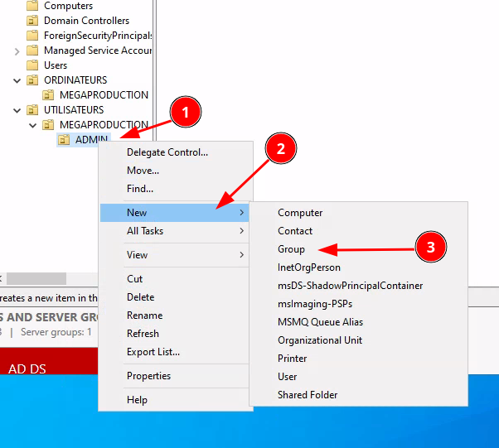Collapse the UTILISATEURS tree node
The width and height of the screenshot is (499, 448).
click(17, 110)
